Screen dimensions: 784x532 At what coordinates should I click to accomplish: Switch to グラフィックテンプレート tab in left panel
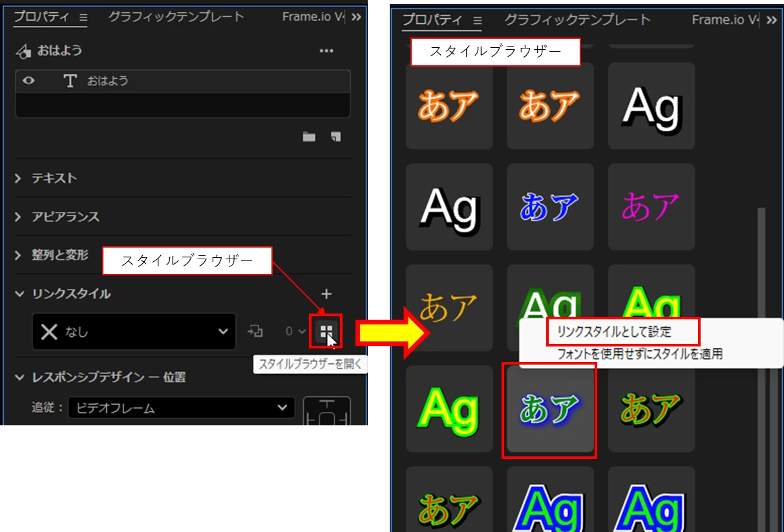point(176,17)
